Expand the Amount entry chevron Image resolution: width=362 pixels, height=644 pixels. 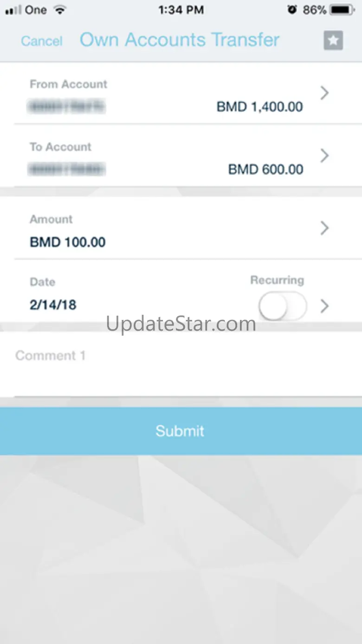click(x=325, y=228)
